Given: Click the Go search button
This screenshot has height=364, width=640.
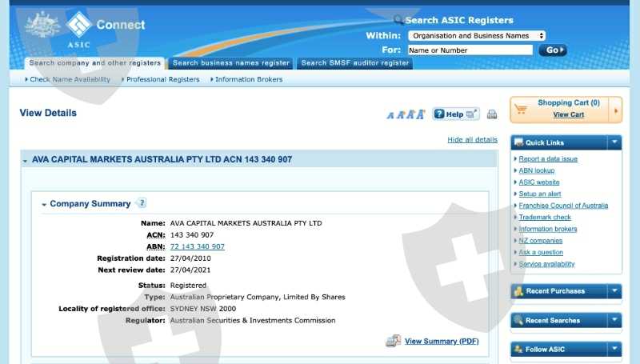Looking at the screenshot, I should tap(553, 50).
